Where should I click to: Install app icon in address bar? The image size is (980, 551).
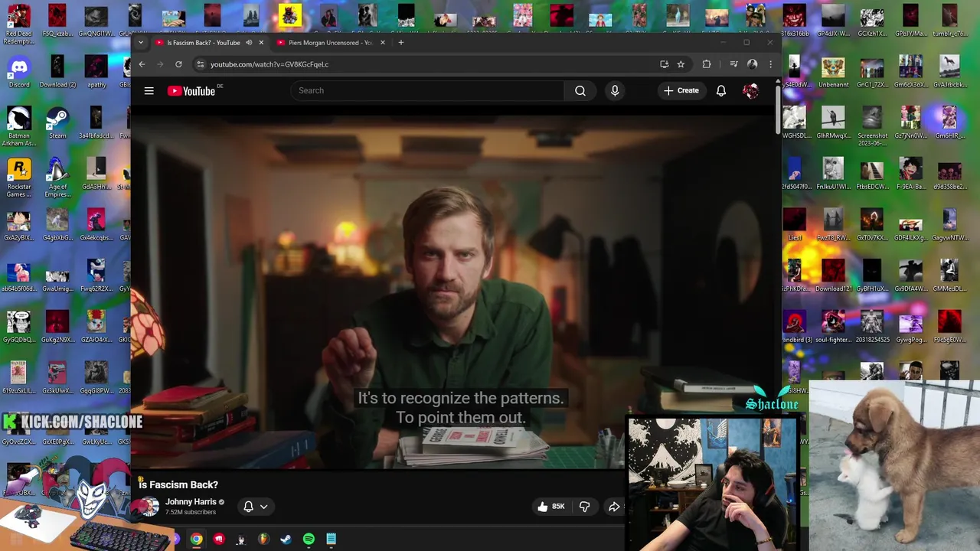click(664, 64)
